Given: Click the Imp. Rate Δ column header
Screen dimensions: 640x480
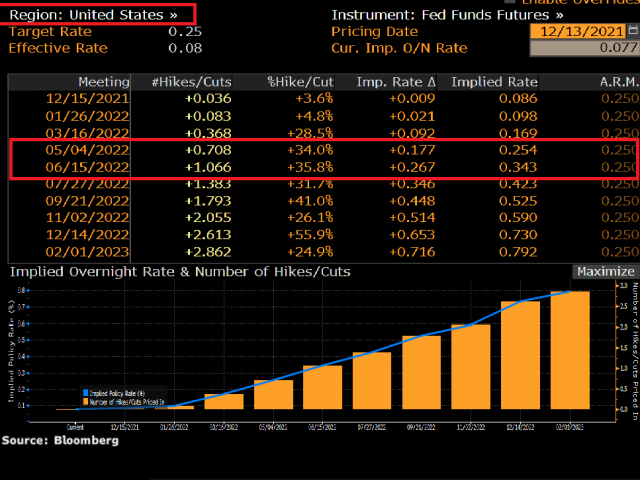Looking at the screenshot, I should pyautogui.click(x=396, y=81).
